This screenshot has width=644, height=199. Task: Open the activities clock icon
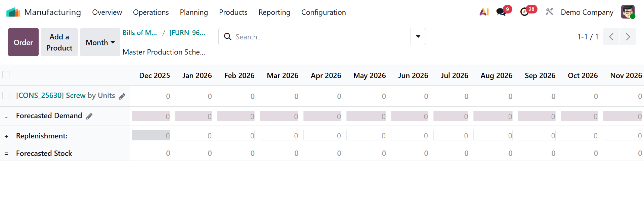[524, 12]
